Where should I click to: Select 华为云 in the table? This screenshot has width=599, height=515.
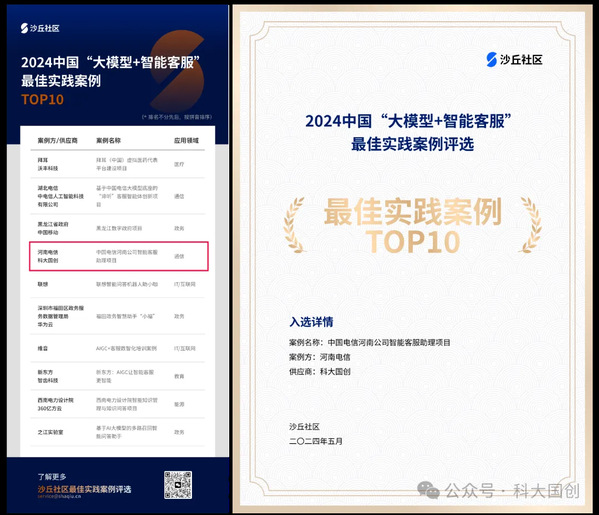45,324
